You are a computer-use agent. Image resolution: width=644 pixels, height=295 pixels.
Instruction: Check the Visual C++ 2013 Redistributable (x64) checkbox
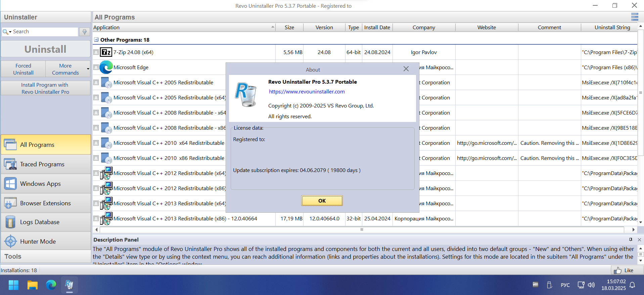pyautogui.click(x=96, y=203)
